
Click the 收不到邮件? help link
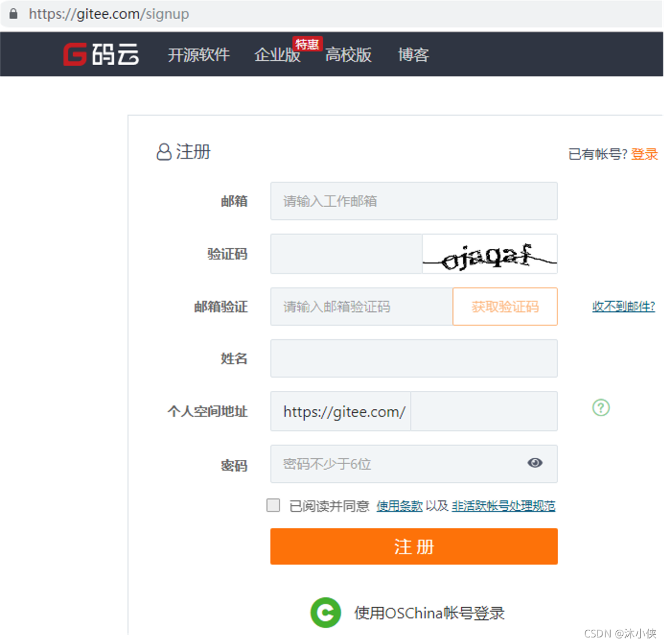click(x=623, y=307)
